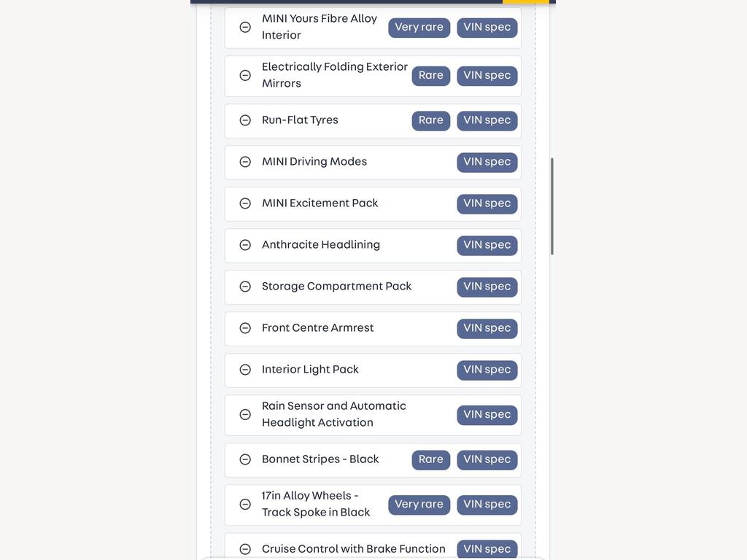
Task: Click the minus icon beside Anthracite Headlining
Action: pos(245,245)
